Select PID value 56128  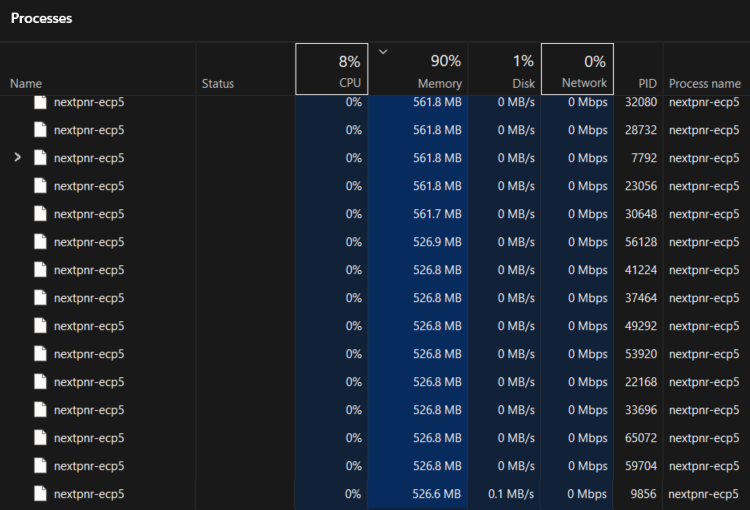[641, 242]
